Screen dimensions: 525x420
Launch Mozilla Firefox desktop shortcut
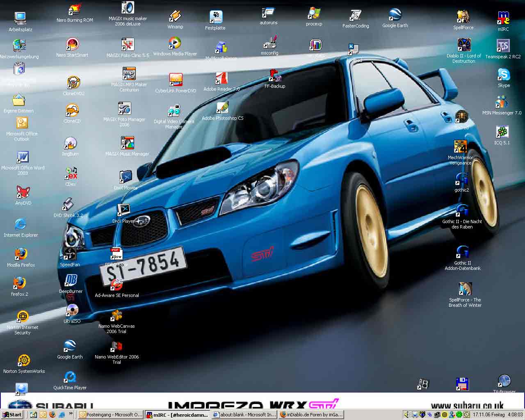click(21, 254)
